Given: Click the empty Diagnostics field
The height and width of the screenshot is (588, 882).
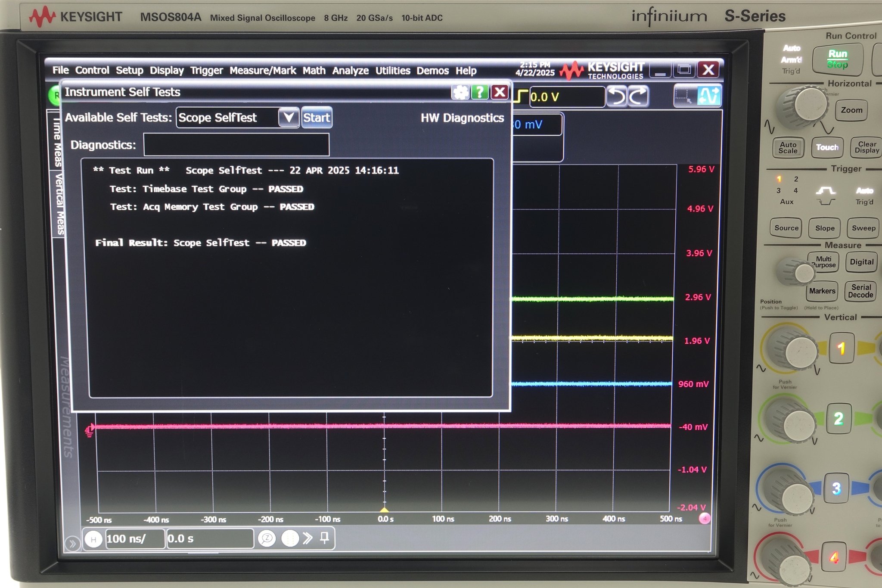Looking at the screenshot, I should (x=236, y=144).
